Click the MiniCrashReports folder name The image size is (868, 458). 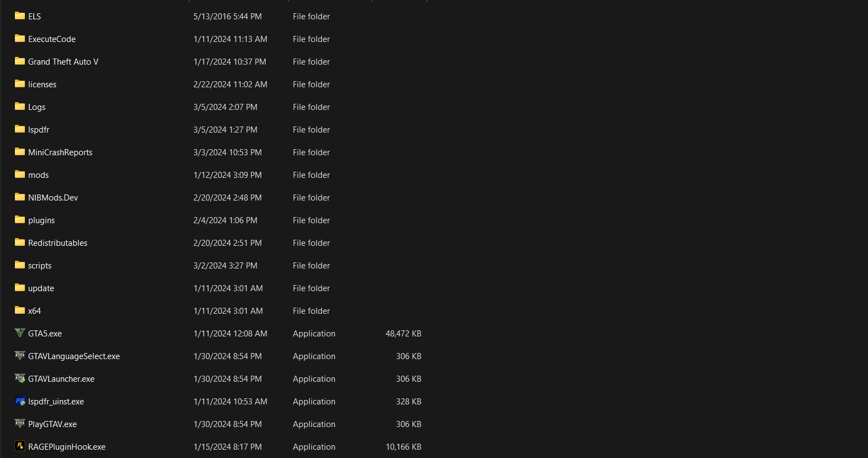(x=60, y=152)
